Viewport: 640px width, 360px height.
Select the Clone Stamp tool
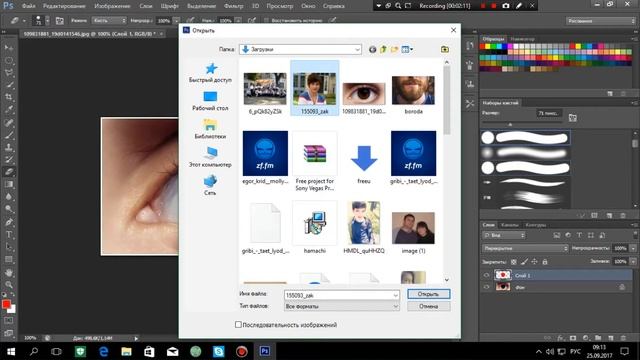click(x=9, y=147)
